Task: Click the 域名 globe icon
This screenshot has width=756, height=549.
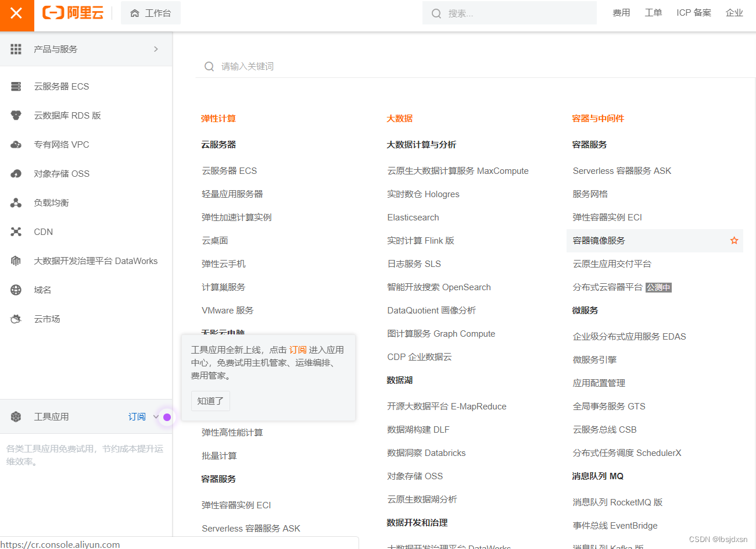Action: [x=16, y=290]
